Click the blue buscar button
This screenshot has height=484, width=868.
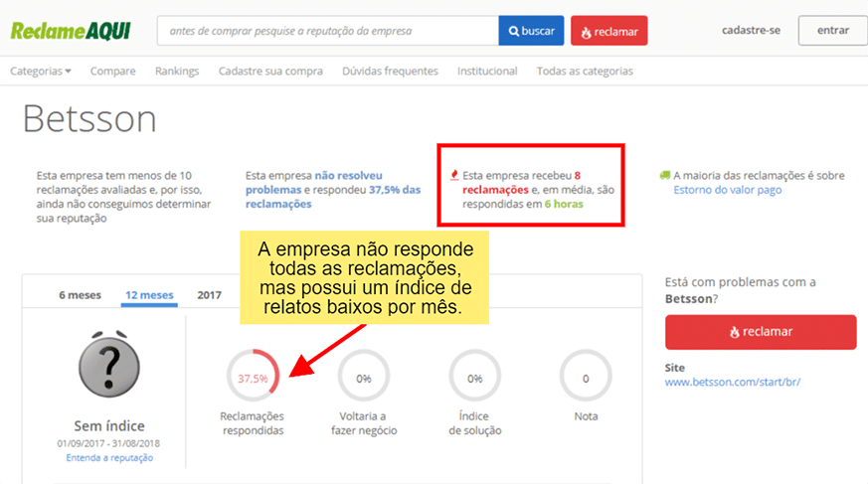531,31
